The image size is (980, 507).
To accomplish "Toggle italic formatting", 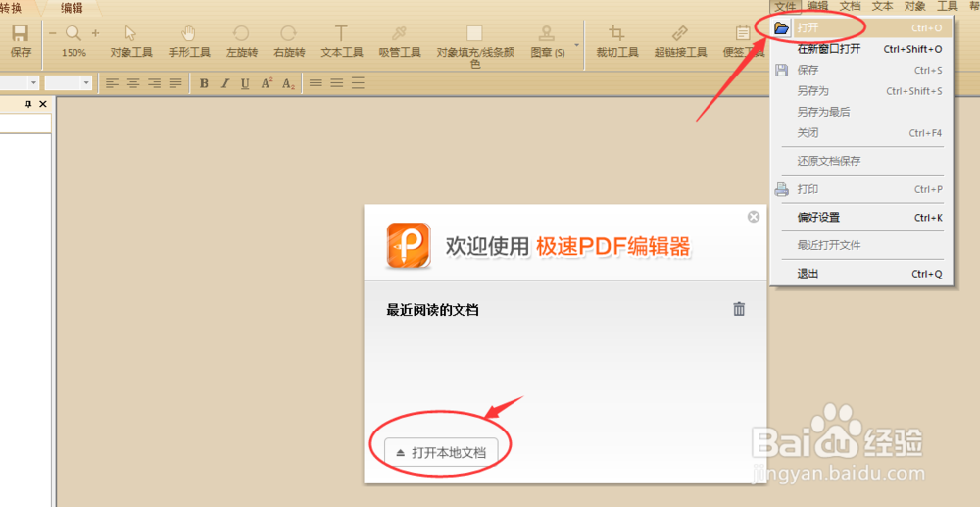I will point(225,83).
